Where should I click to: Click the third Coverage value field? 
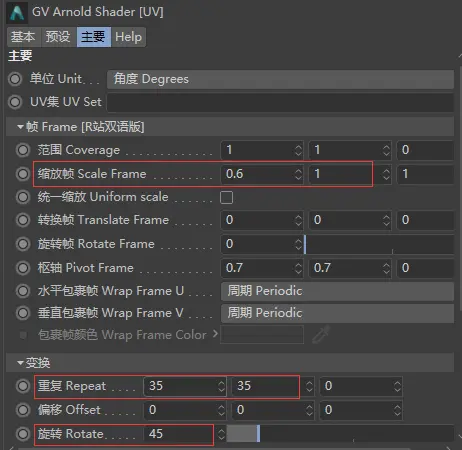pos(425,150)
